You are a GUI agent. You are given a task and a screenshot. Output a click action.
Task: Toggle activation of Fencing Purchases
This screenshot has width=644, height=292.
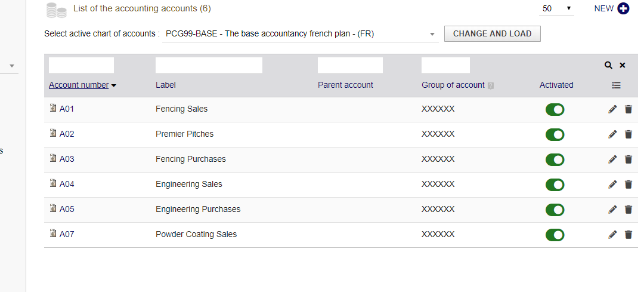[555, 160]
